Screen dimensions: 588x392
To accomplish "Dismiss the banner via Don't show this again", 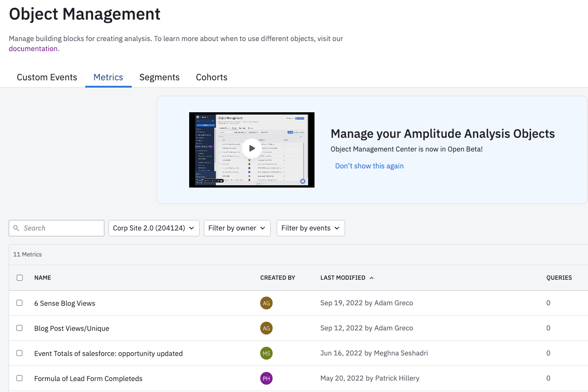I will pyautogui.click(x=369, y=166).
